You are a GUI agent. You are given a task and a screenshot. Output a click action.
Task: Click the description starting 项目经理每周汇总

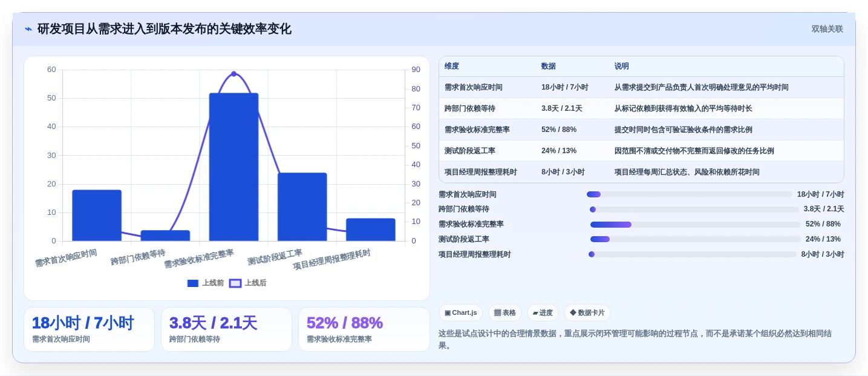pos(687,173)
